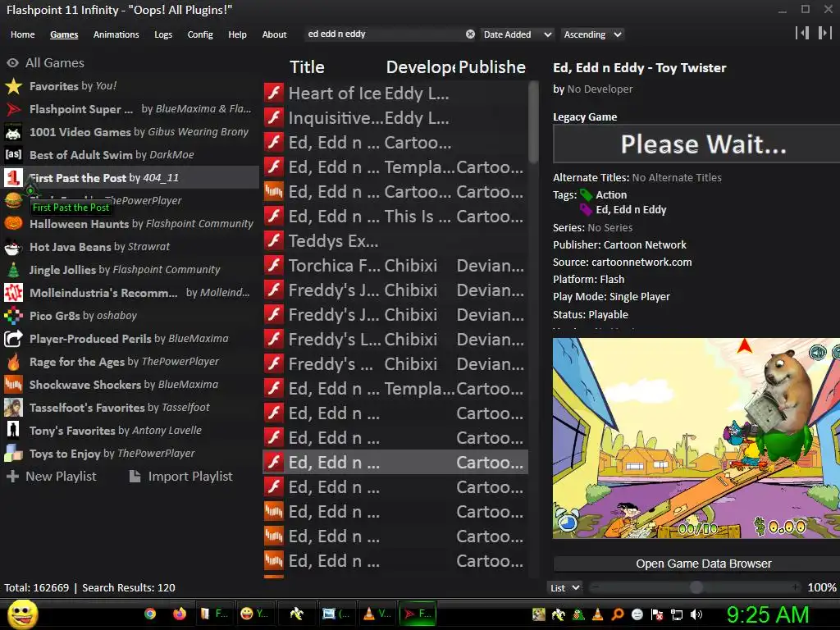Viewport: 840px width, 630px height.
Task: Click the Flashpoint taskbar button
Action: pyautogui.click(x=418, y=614)
